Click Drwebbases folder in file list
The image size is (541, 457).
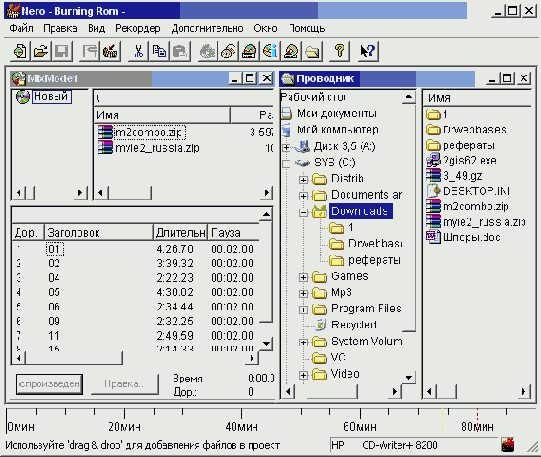tap(474, 130)
